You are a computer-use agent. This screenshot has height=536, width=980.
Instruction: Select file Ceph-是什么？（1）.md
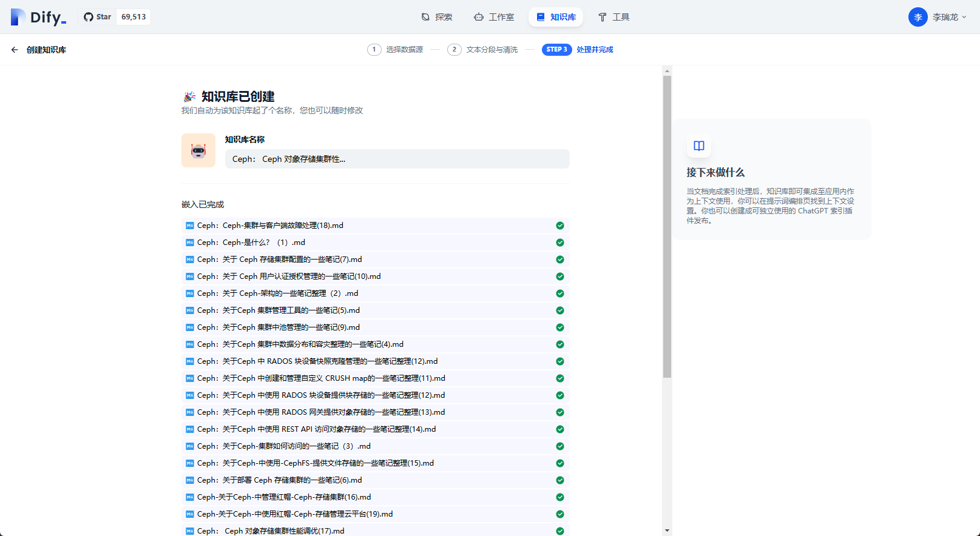(x=375, y=243)
